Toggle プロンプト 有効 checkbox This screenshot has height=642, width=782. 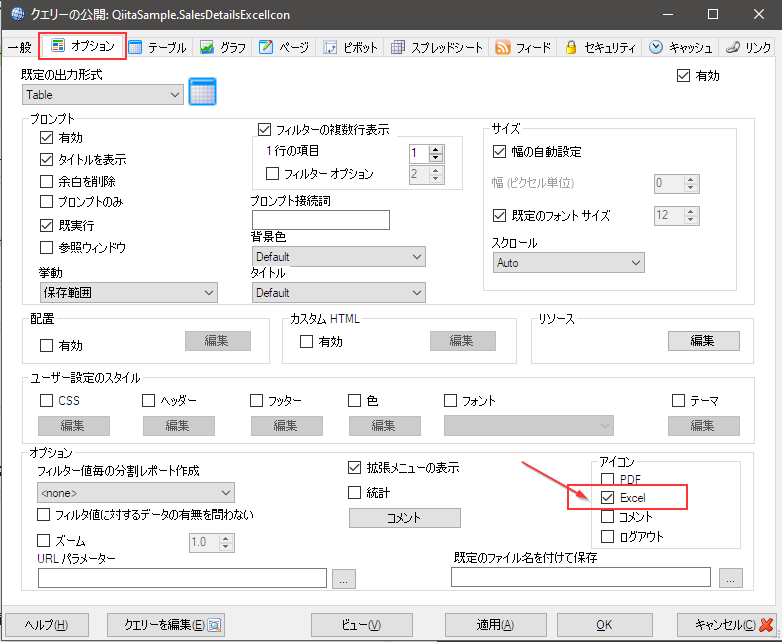[x=46, y=138]
